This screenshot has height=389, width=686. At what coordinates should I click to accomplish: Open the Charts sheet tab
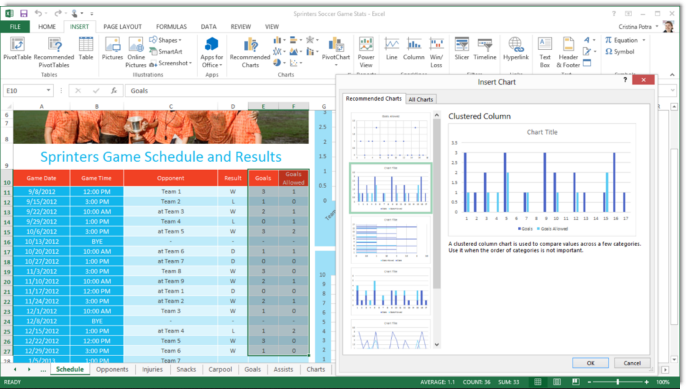pos(315,369)
